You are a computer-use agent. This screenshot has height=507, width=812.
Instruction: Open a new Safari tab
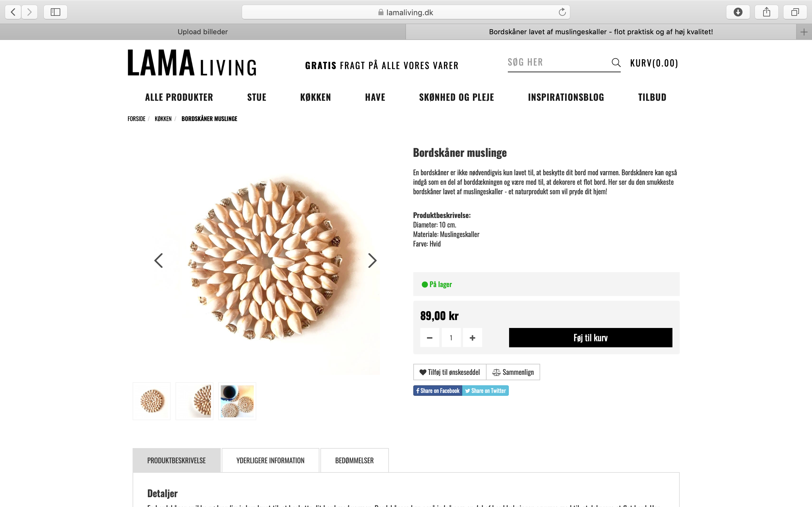coord(804,32)
